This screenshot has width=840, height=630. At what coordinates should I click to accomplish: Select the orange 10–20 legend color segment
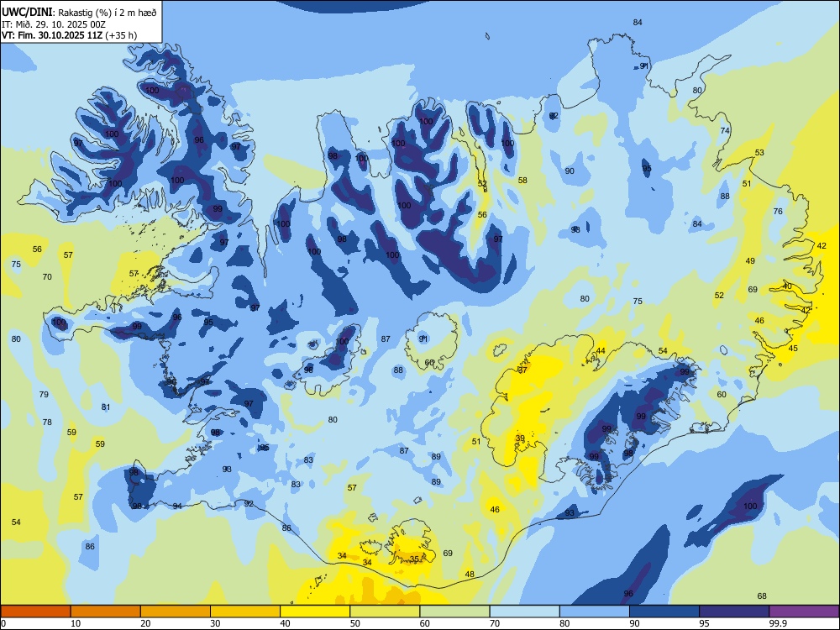[x=106, y=612]
